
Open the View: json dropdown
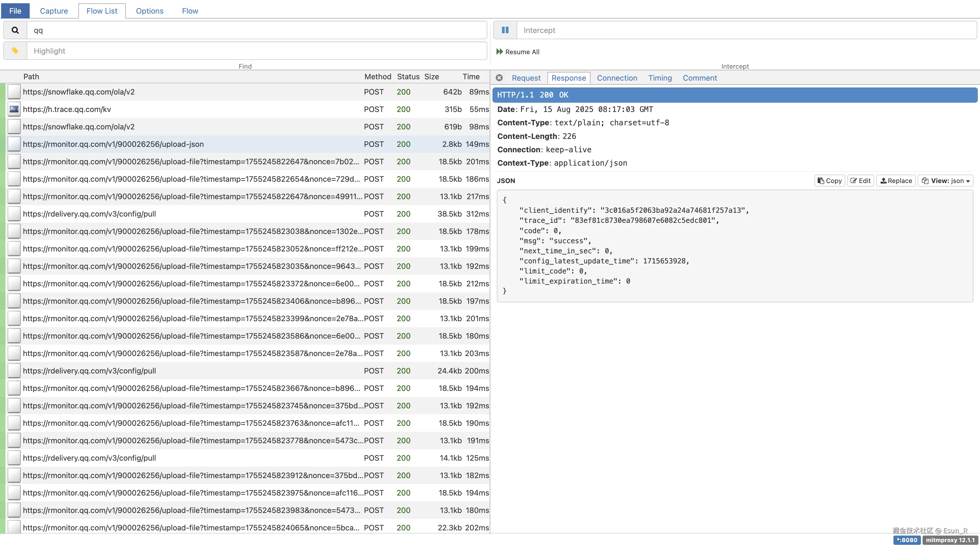tap(945, 181)
